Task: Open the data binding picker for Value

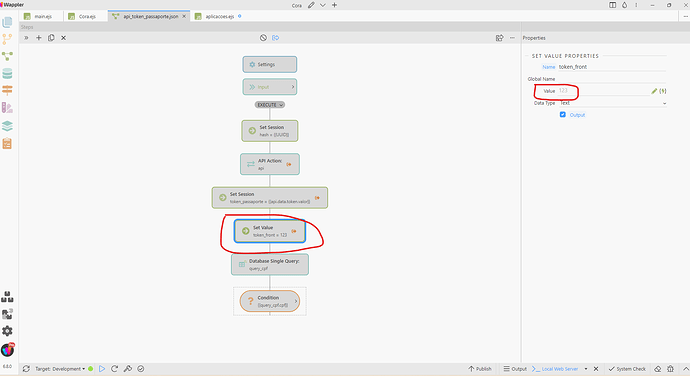Action: [x=663, y=91]
